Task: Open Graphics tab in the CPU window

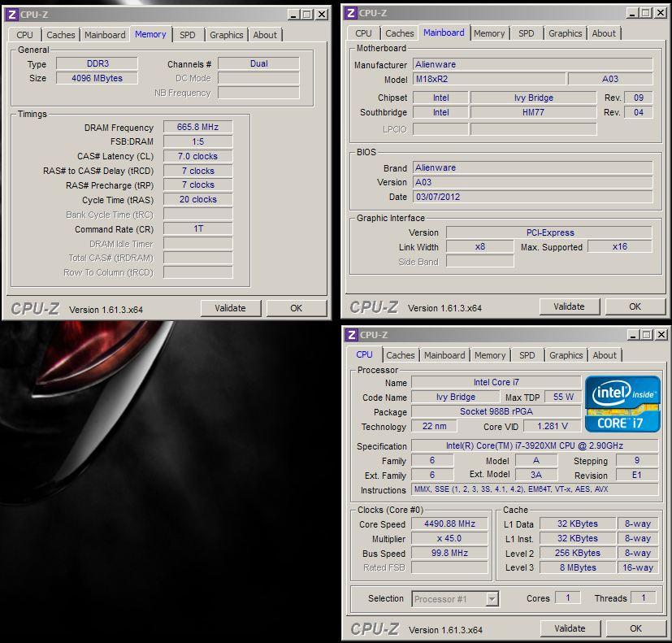Action: (x=566, y=355)
